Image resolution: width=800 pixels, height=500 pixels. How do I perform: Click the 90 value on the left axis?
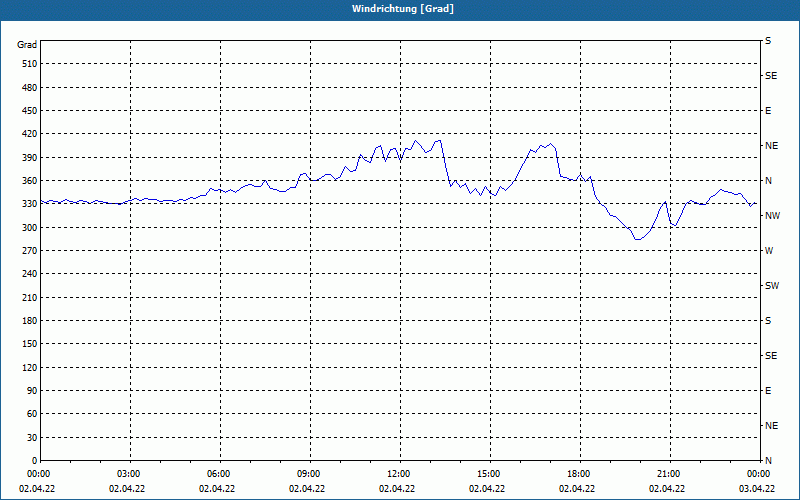(x=32, y=391)
